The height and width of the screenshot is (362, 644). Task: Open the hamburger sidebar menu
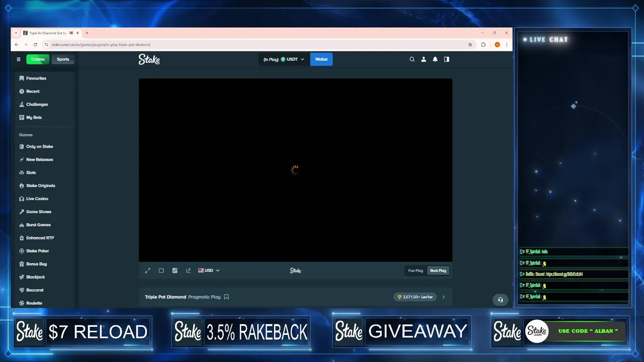(19, 59)
